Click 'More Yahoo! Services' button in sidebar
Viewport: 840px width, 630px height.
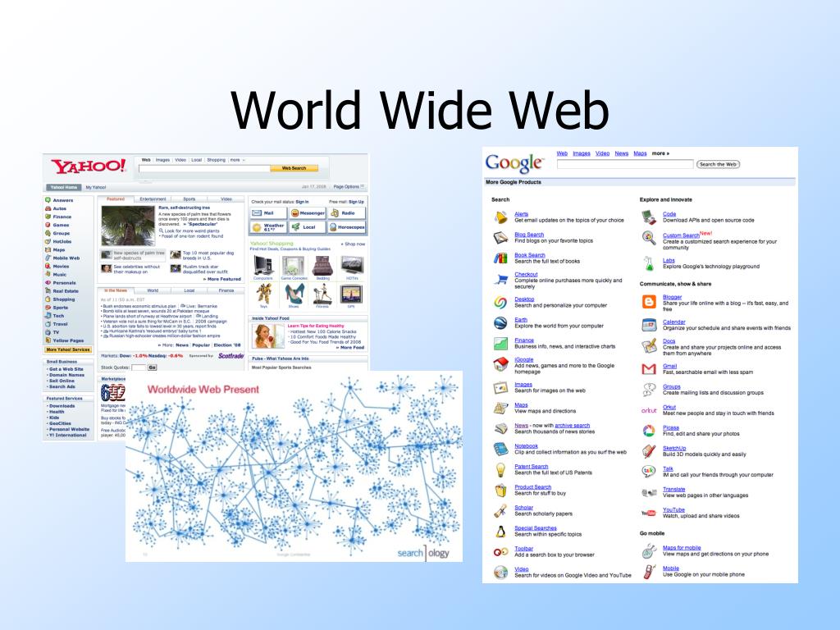(x=68, y=349)
